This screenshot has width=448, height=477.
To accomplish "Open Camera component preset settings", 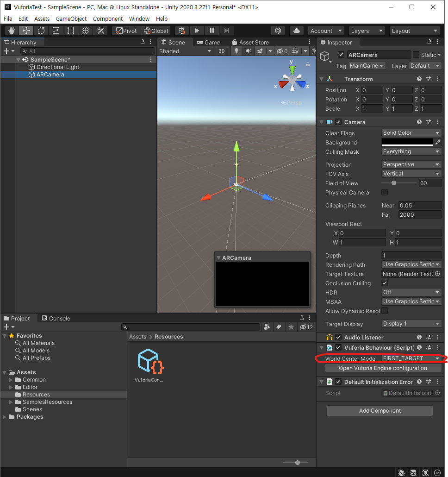I will (429, 122).
